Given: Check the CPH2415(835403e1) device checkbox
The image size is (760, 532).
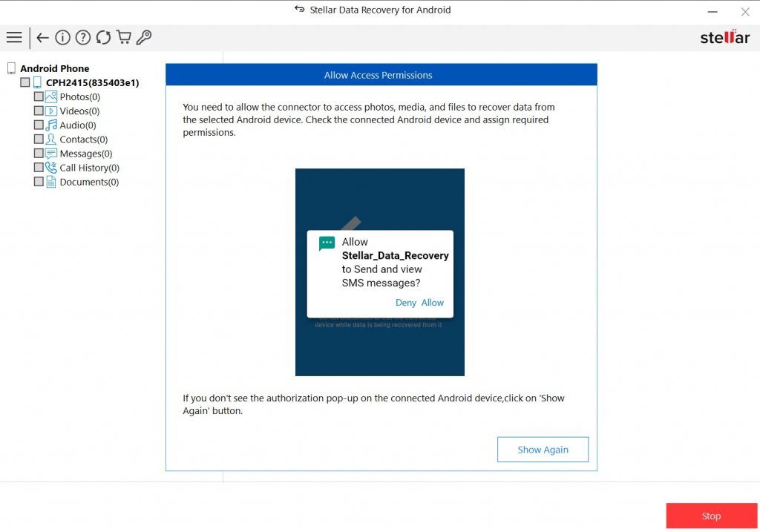Looking at the screenshot, I should [24, 82].
